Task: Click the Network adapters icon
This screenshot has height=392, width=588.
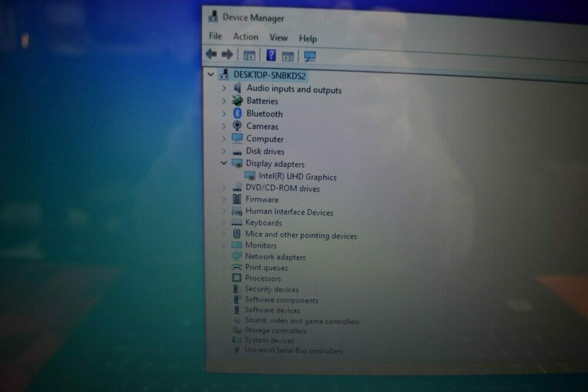Action: [x=236, y=256]
